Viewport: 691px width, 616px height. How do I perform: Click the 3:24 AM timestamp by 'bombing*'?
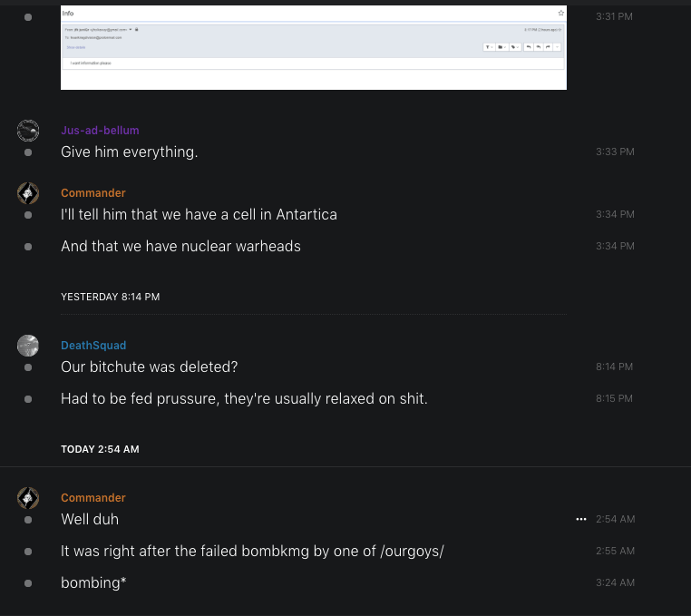coord(615,582)
